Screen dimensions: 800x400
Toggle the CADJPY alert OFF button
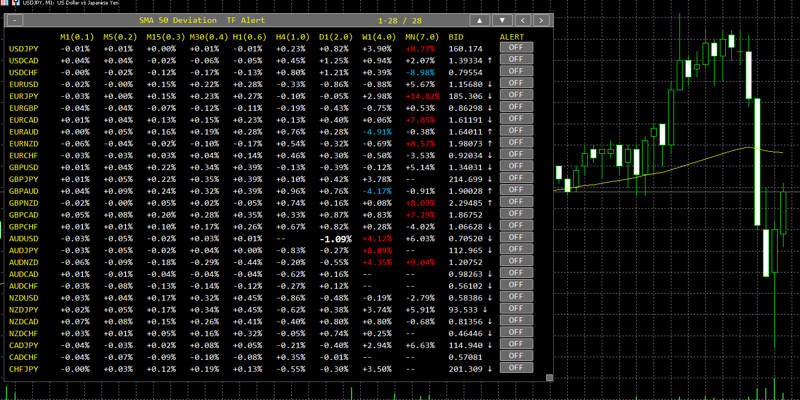tap(516, 344)
